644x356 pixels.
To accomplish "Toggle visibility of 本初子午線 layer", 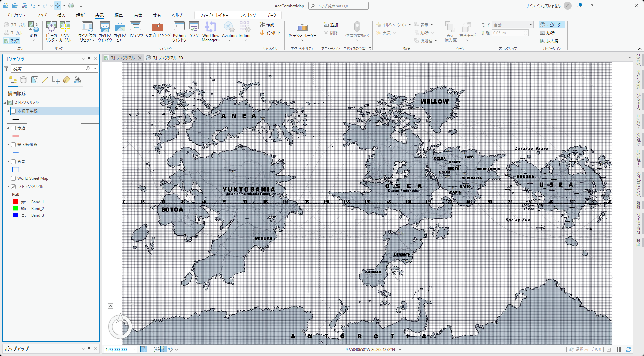I will pos(14,111).
